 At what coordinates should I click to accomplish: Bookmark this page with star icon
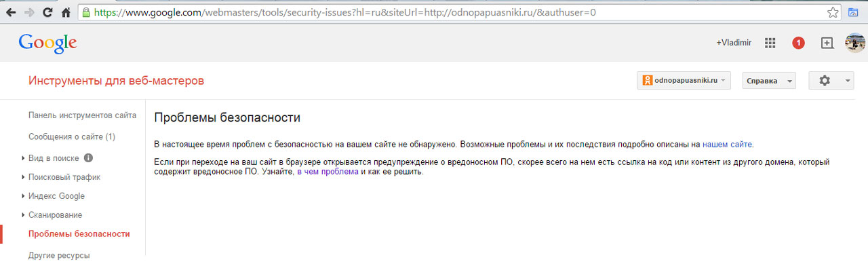coord(833,12)
